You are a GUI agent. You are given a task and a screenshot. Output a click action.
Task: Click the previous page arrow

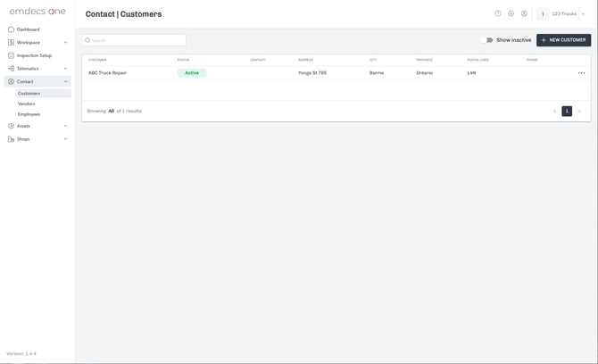pyautogui.click(x=554, y=112)
